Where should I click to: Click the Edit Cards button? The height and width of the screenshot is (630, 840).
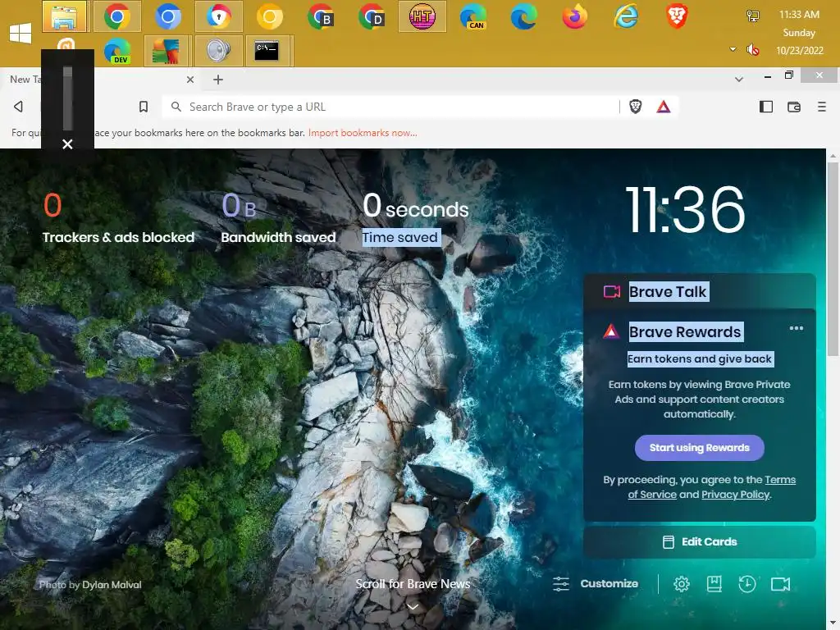pos(699,541)
